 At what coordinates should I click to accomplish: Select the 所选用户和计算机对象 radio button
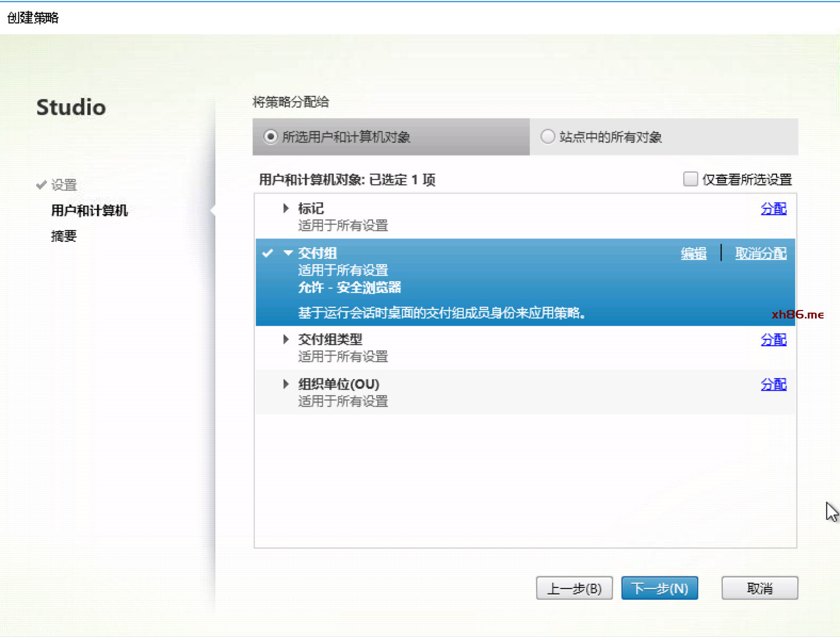271,137
